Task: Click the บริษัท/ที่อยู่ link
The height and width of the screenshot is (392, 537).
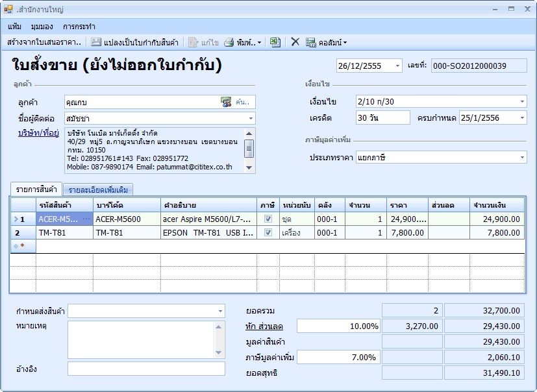Action: tap(37, 133)
